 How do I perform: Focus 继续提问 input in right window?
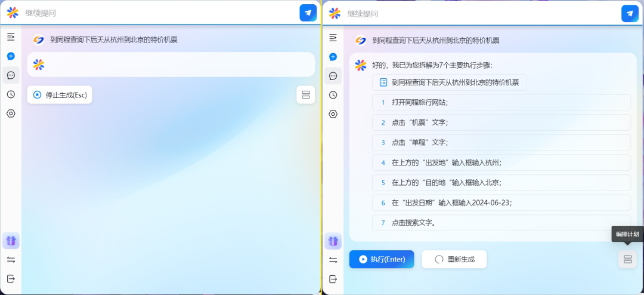point(482,14)
